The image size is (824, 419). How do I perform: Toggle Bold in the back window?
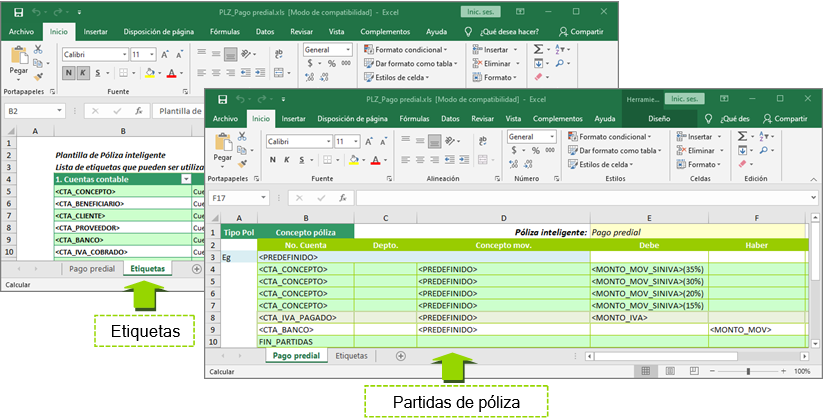tap(68, 73)
